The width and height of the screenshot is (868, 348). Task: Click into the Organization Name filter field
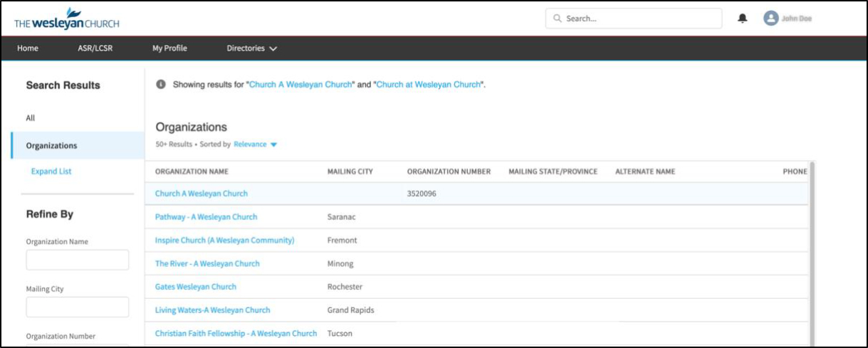pyautogui.click(x=78, y=260)
